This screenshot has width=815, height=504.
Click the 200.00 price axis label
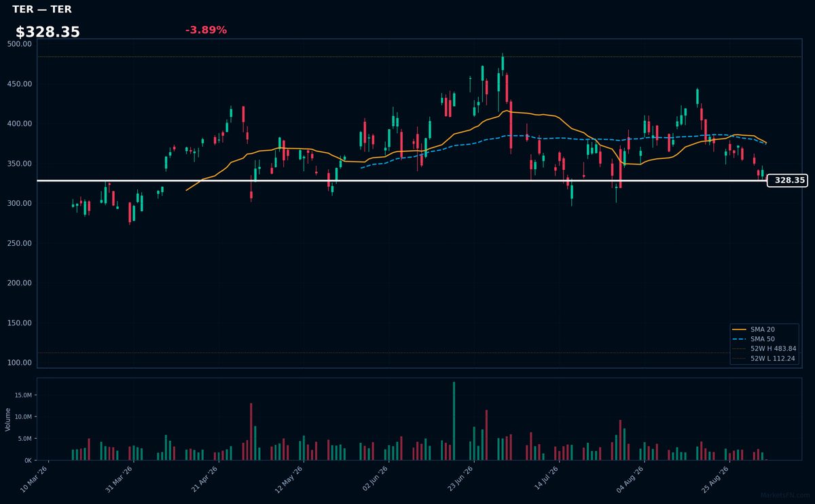[19, 283]
